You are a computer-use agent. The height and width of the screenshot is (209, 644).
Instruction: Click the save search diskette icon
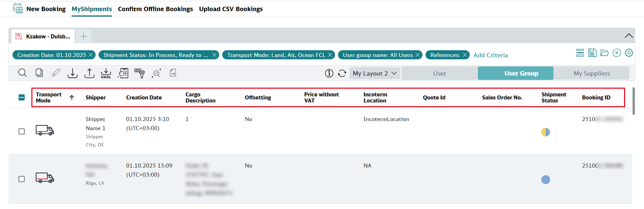tap(592, 53)
